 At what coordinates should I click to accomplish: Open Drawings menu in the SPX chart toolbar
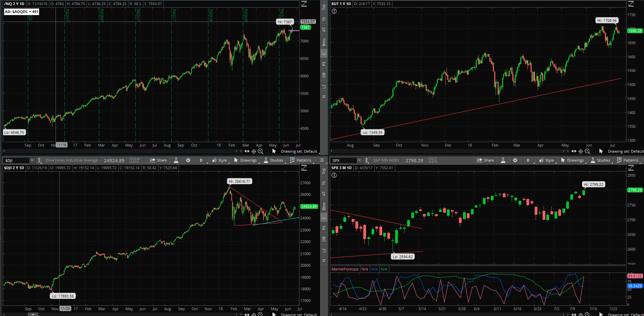572,160
